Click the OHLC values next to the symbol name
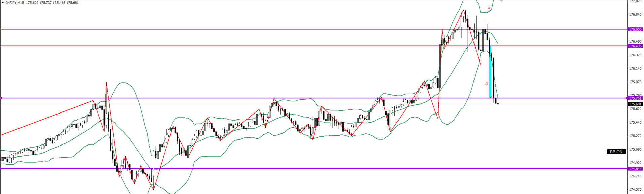 52,3
